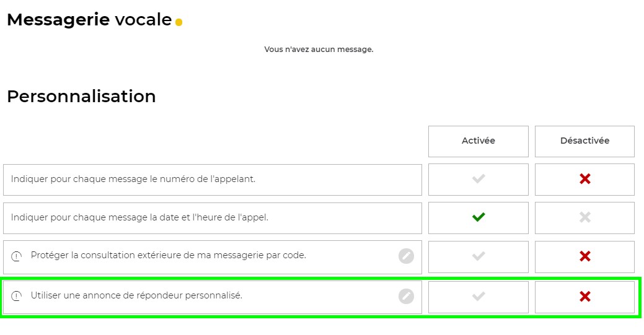Click the yellow dot next to Messagerie vocale
The image size is (644, 335).
[x=179, y=22]
